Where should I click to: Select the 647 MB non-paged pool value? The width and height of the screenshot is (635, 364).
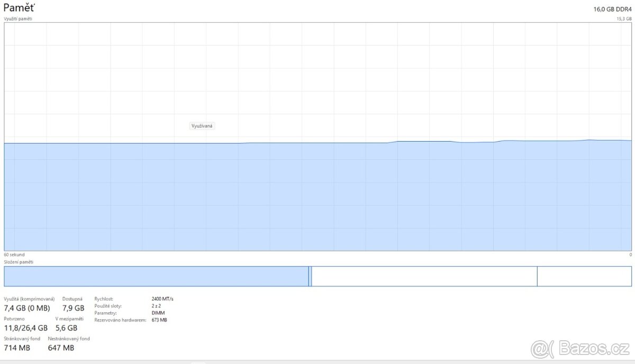pos(61,348)
